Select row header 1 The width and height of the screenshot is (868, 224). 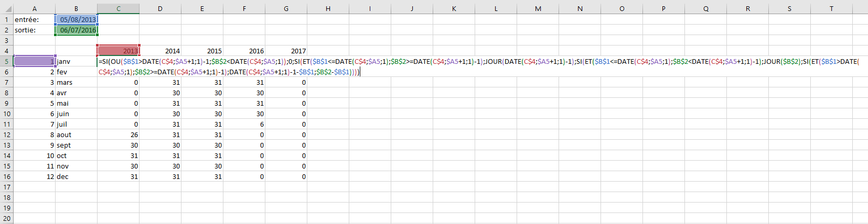coord(6,19)
